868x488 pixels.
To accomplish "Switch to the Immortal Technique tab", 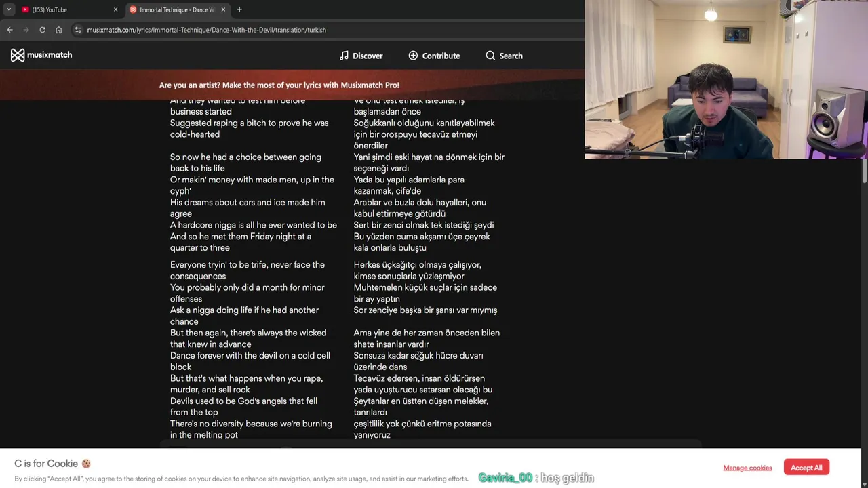I will 176,9.
